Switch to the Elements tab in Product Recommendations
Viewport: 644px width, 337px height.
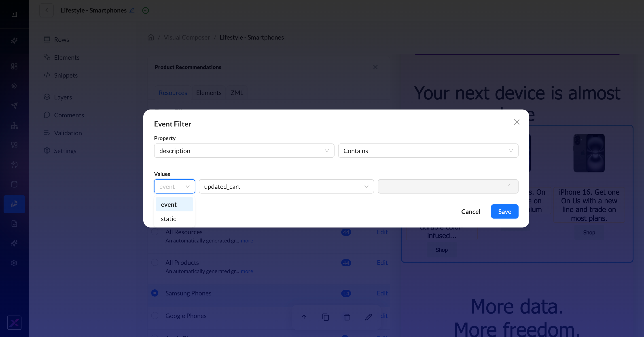(x=209, y=93)
